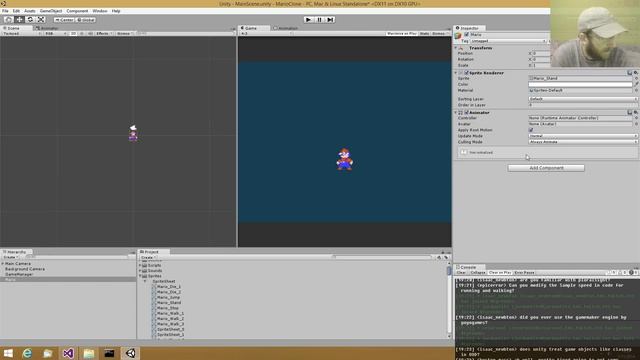Click the Project Create button
The image size is (640, 360).
click(149, 258)
